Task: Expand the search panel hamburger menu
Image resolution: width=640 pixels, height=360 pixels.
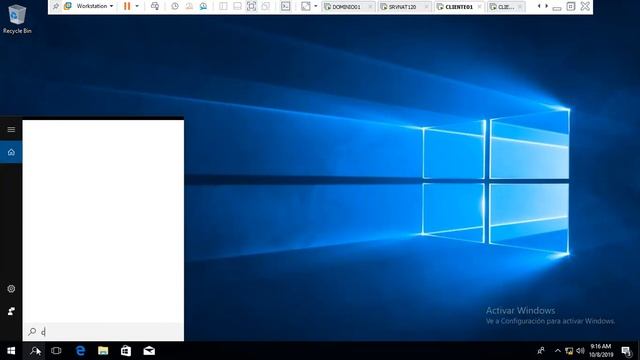Action: (x=11, y=129)
